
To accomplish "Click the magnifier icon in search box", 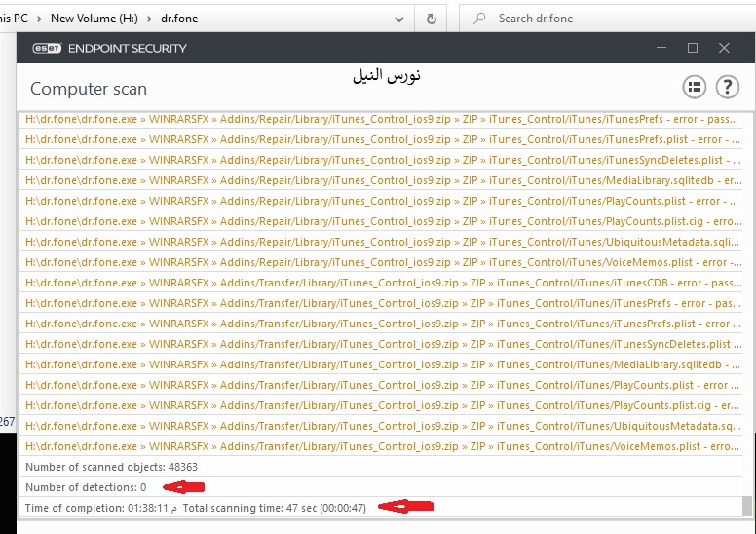I will [x=478, y=18].
